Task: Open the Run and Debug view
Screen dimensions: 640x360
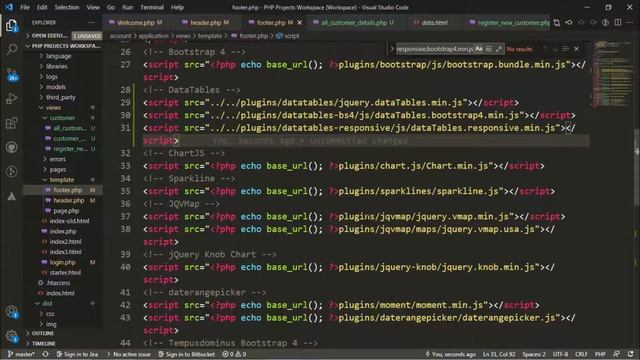Action: point(11,98)
